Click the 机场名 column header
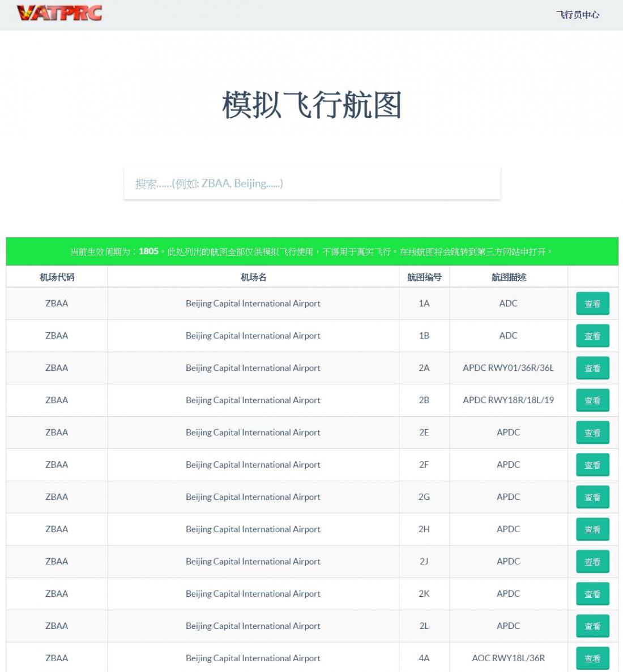Viewport: 623px width, 672px height. pos(253,277)
